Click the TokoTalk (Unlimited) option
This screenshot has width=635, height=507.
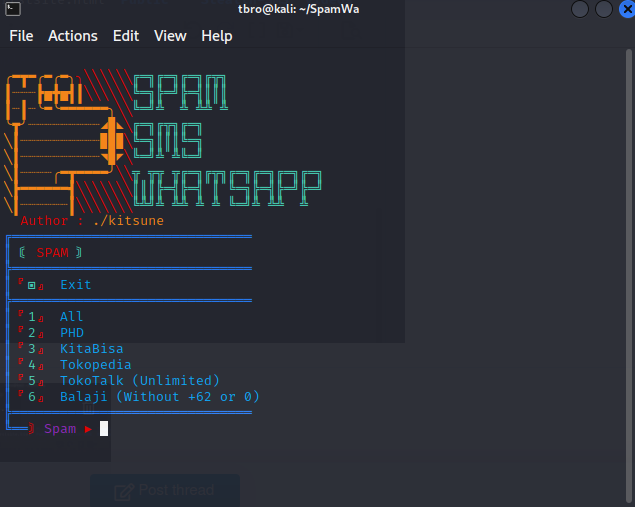140,381
